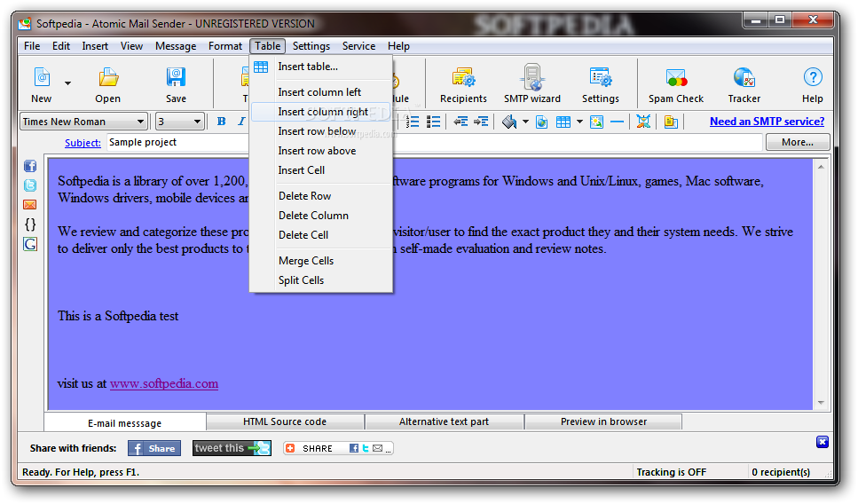858x504 pixels.
Task: Click the Google sidebar icon
Action: click(30, 244)
